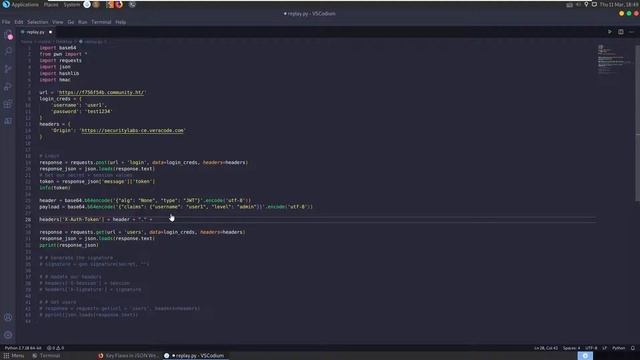The width and height of the screenshot is (640, 360).
Task: Open the notifications bell in the status bar
Action: coord(633,348)
